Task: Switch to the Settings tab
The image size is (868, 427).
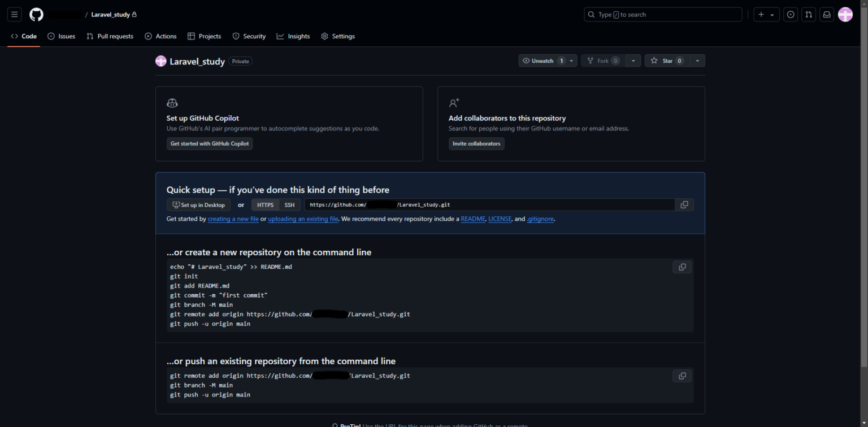Action: (342, 36)
